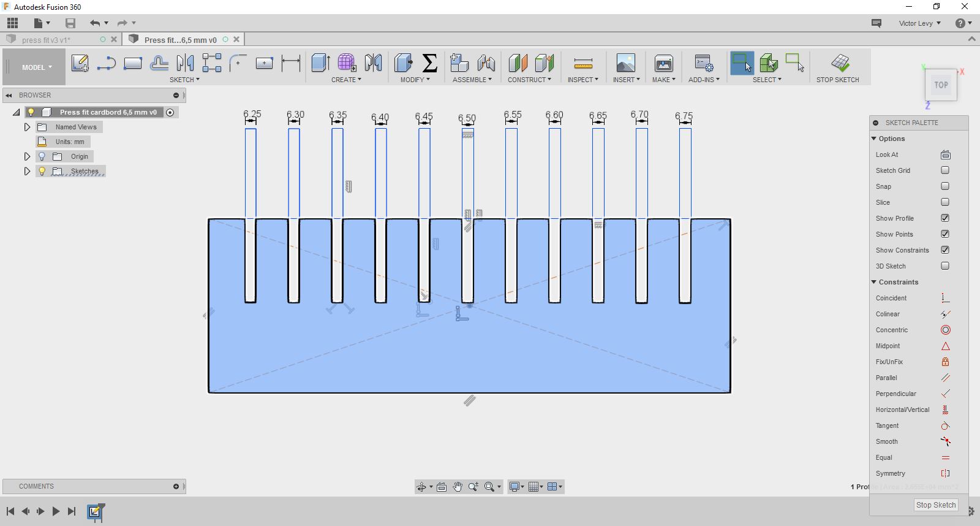The height and width of the screenshot is (526, 980).
Task: Open the data panel grid icon
Action: coord(13,23)
